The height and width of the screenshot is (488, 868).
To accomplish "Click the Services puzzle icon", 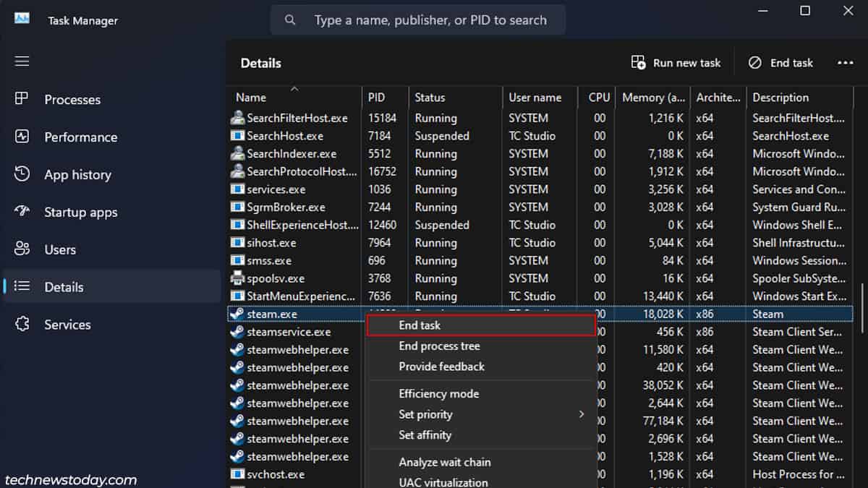I will pyautogui.click(x=22, y=325).
